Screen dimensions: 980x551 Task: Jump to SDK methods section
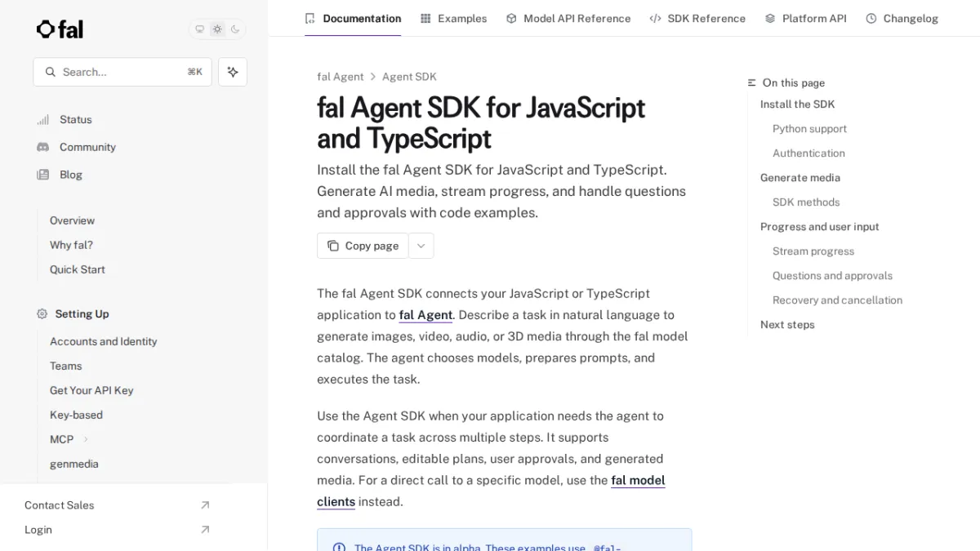(806, 202)
